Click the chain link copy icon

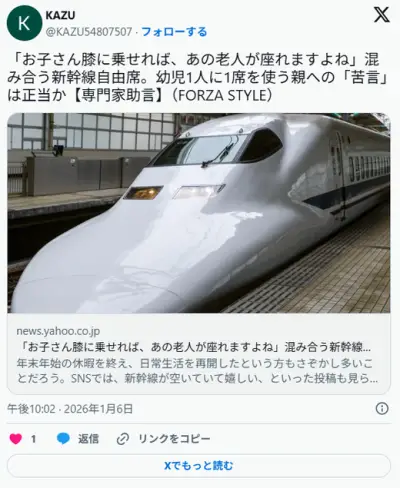tap(123, 439)
